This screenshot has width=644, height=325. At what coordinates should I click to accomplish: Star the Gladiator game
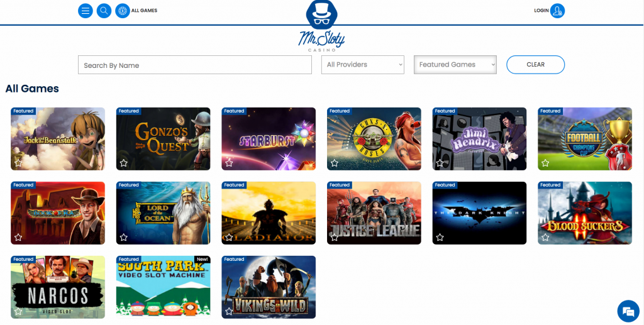tap(229, 237)
